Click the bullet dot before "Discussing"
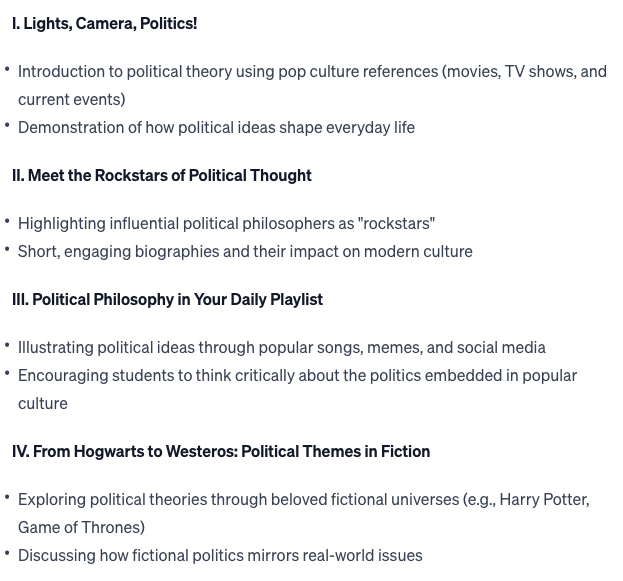Screen dimensions: 623x581 pos(8,554)
